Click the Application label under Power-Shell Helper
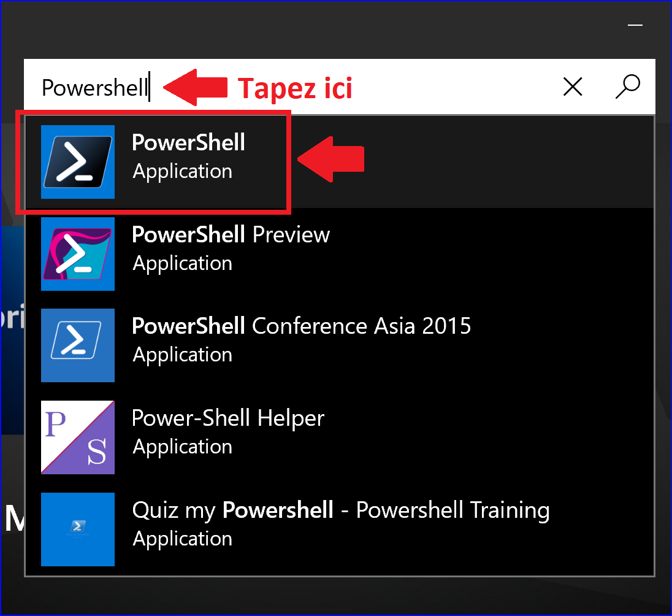This screenshot has width=672, height=616. coord(183,447)
